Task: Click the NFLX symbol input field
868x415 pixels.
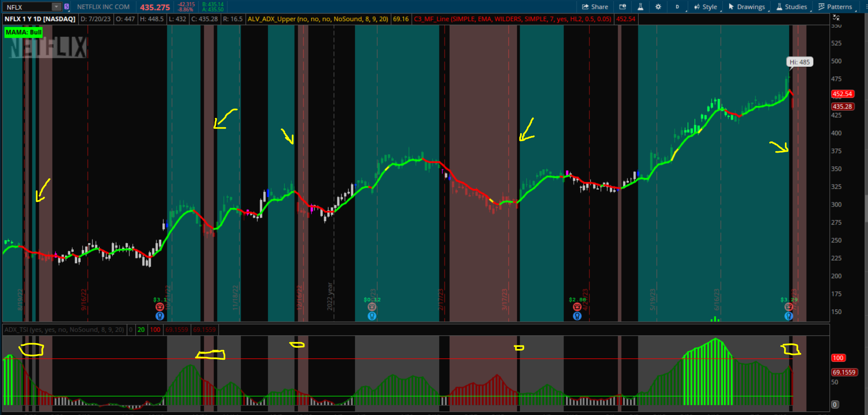Action: [x=27, y=7]
